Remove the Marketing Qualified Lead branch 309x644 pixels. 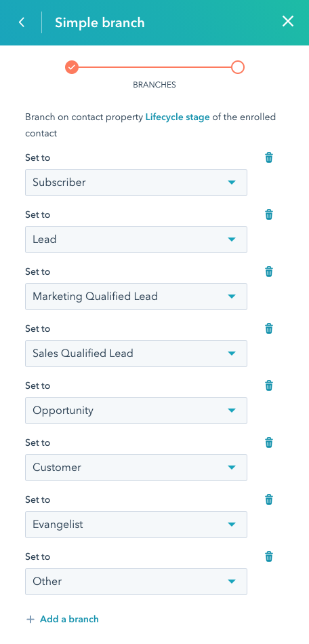point(269,271)
